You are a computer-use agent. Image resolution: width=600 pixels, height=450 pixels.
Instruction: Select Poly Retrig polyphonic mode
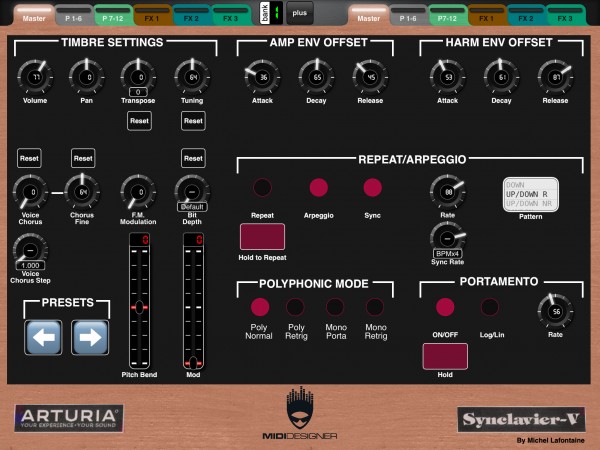[295, 307]
